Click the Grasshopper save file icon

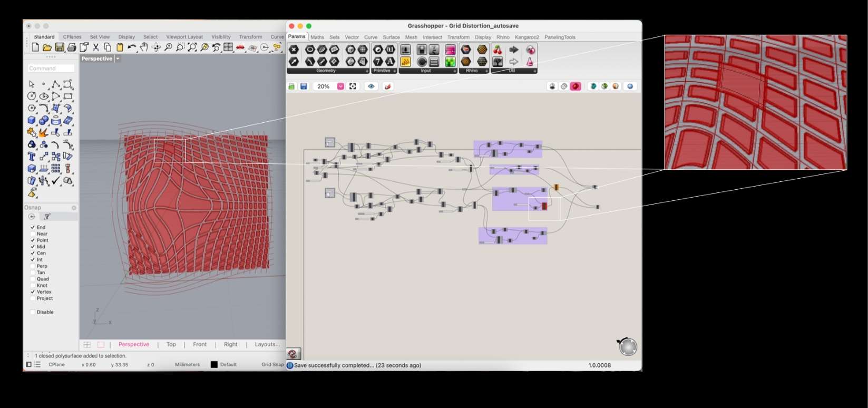pos(304,86)
